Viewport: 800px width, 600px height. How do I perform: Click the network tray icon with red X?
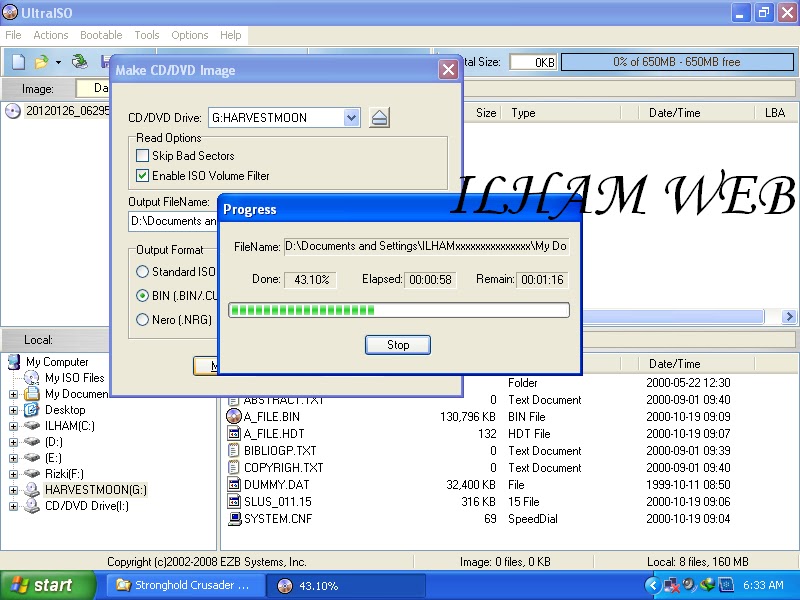click(x=671, y=585)
